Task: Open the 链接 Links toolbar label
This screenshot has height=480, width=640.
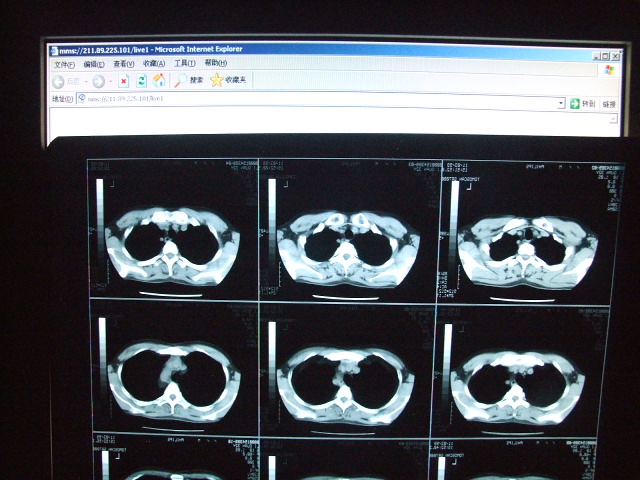Action: pos(609,104)
